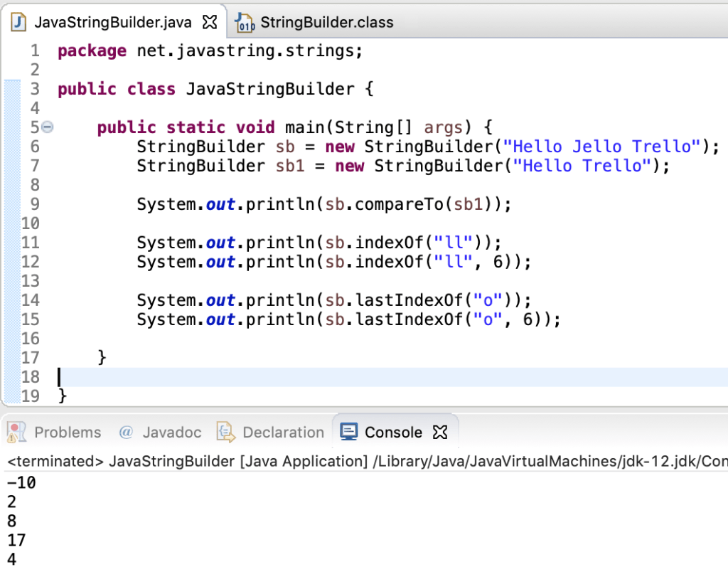728x572 pixels.
Task: Switch to the StringBuilder.class tab
Action: pos(328,22)
